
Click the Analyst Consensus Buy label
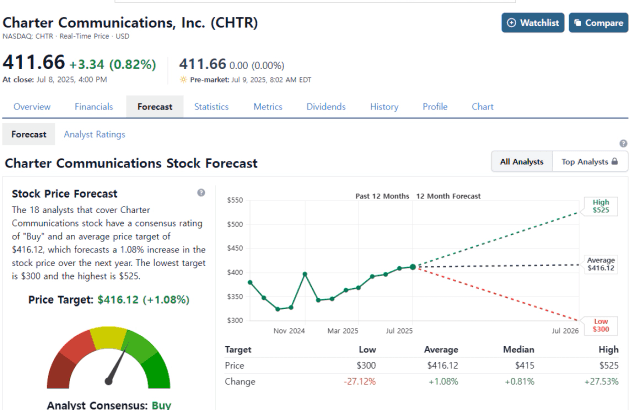pyautogui.click(x=109, y=405)
